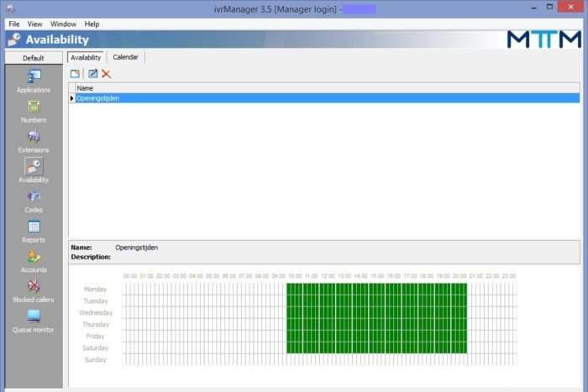Open the Codes sidebar icon
The width and height of the screenshot is (588, 392).
click(x=34, y=196)
